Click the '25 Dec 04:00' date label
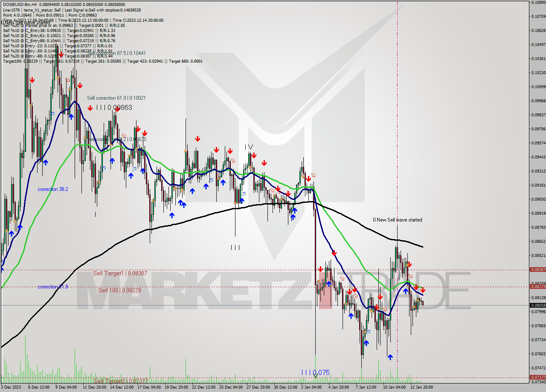 point(231,388)
